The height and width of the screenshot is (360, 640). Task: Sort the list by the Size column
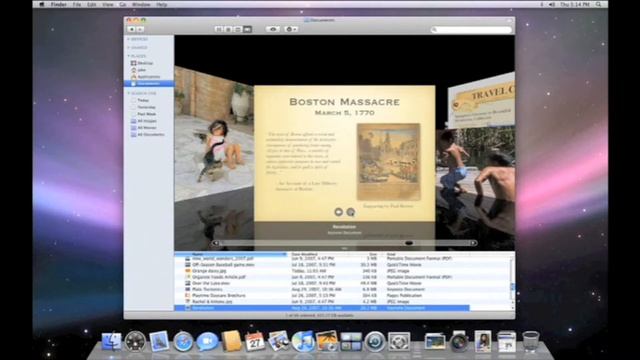366,254
